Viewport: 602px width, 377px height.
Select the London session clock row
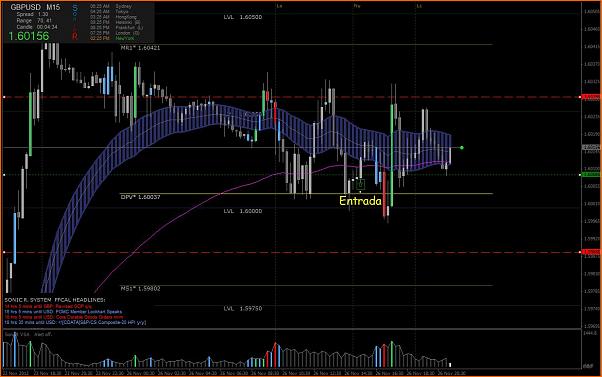[x=115, y=33]
